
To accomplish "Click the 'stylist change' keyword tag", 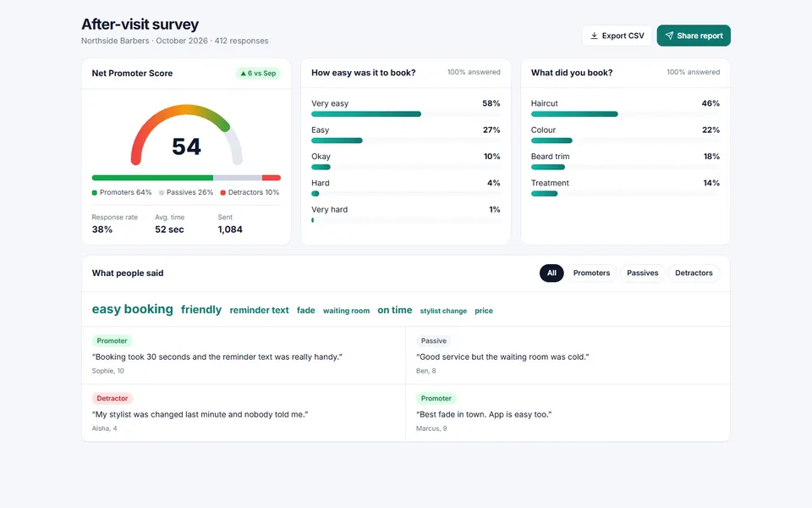I will [x=443, y=311].
